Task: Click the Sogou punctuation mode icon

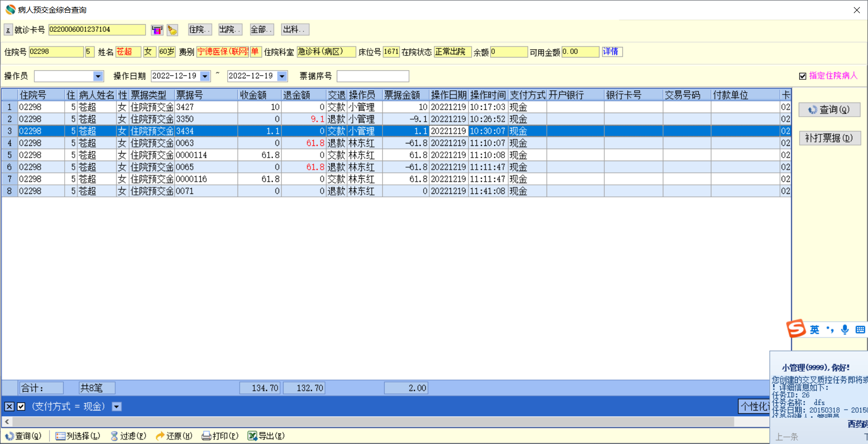Action: (830, 330)
